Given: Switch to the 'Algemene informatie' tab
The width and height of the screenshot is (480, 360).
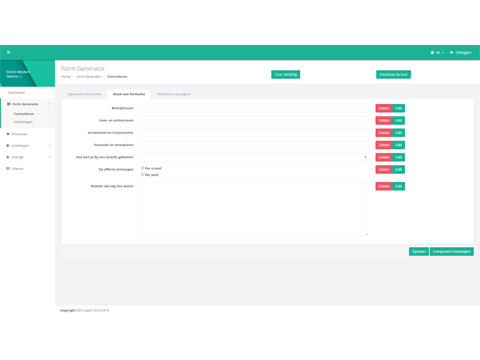Looking at the screenshot, I should click(84, 94).
